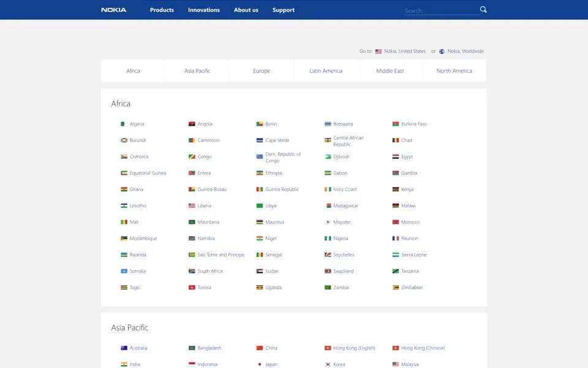Select the Morocco country link
The height and width of the screenshot is (368, 588).
point(410,222)
